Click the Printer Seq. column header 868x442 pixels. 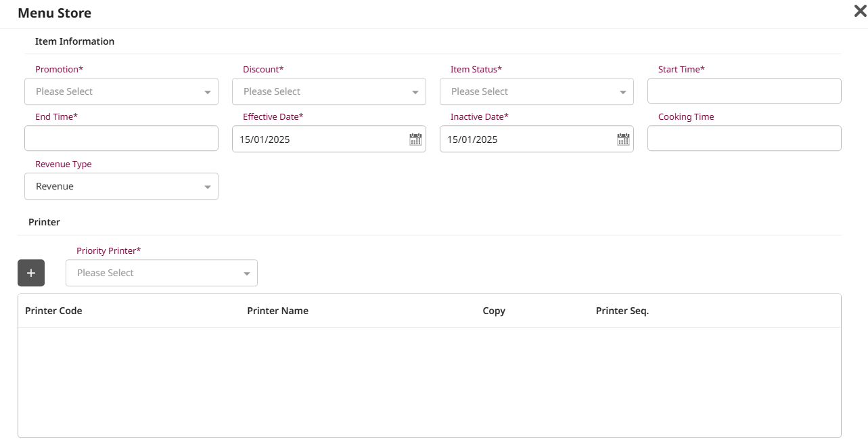[622, 311]
